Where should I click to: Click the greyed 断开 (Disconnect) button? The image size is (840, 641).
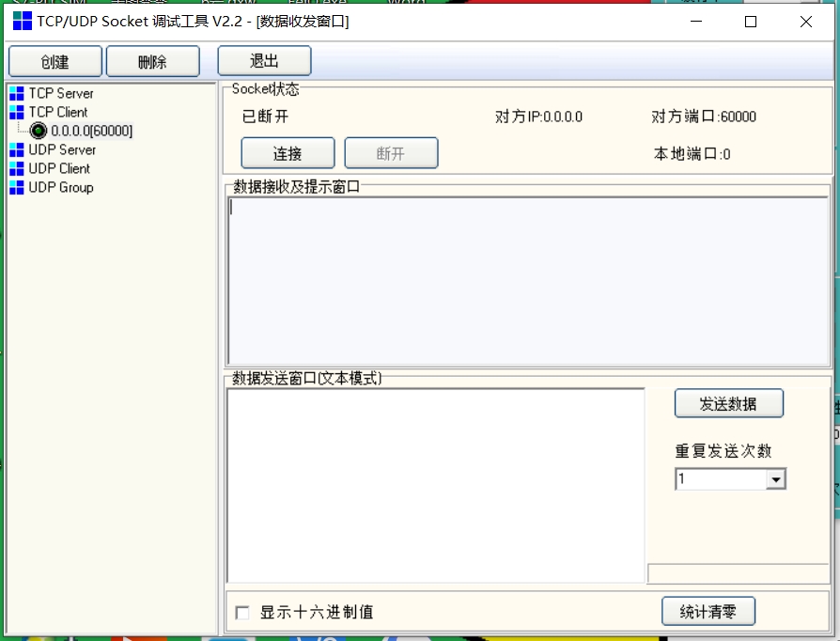[x=391, y=153]
